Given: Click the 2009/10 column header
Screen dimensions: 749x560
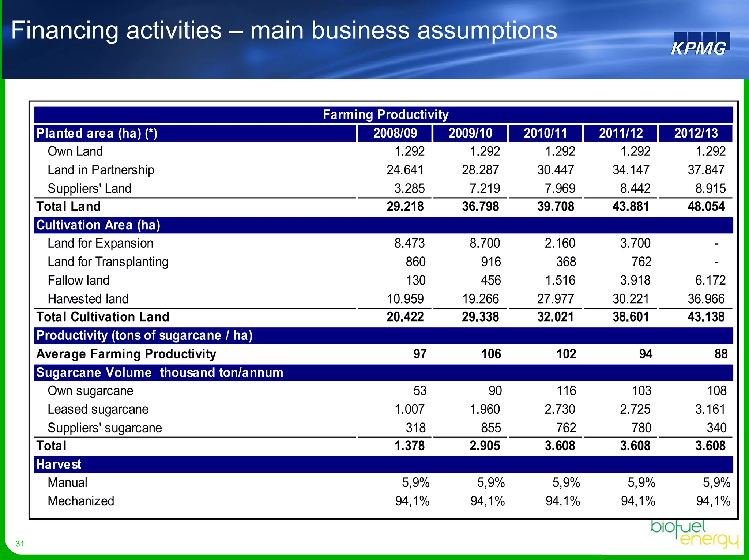Looking at the screenshot, I should 470,133.
